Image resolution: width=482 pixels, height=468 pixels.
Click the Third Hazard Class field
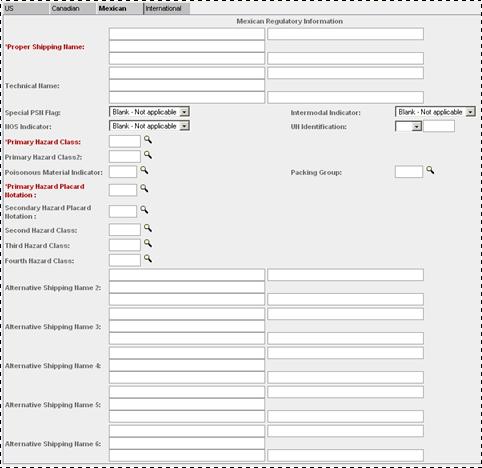pyautogui.click(x=125, y=245)
